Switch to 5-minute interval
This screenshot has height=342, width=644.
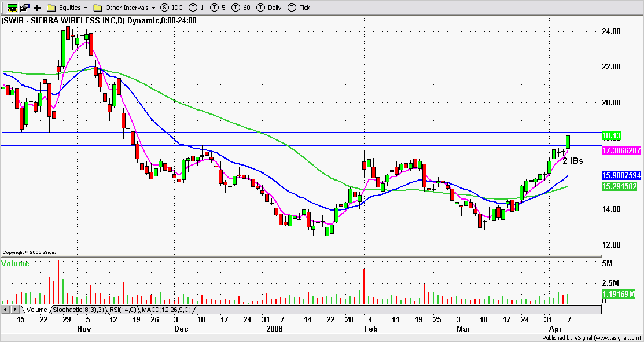pyautogui.click(x=219, y=8)
